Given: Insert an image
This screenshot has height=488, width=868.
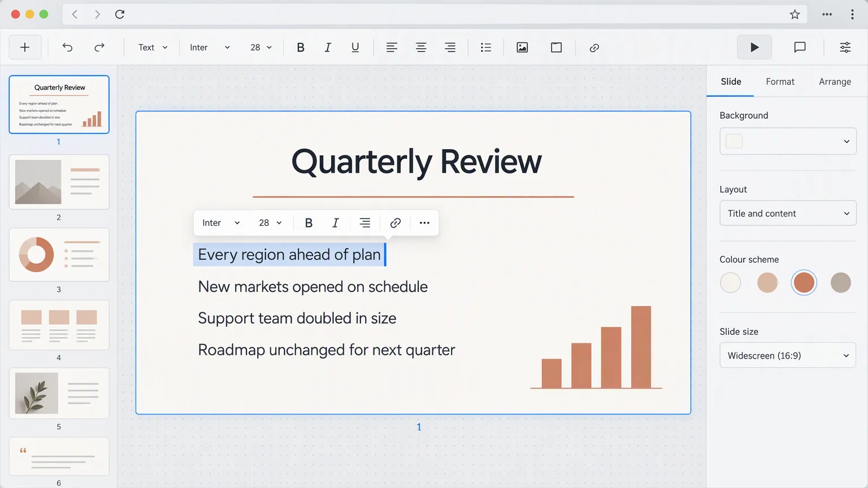Looking at the screenshot, I should pos(522,47).
